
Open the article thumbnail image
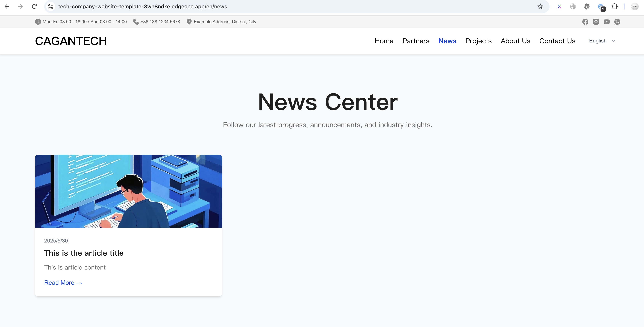coord(128,191)
